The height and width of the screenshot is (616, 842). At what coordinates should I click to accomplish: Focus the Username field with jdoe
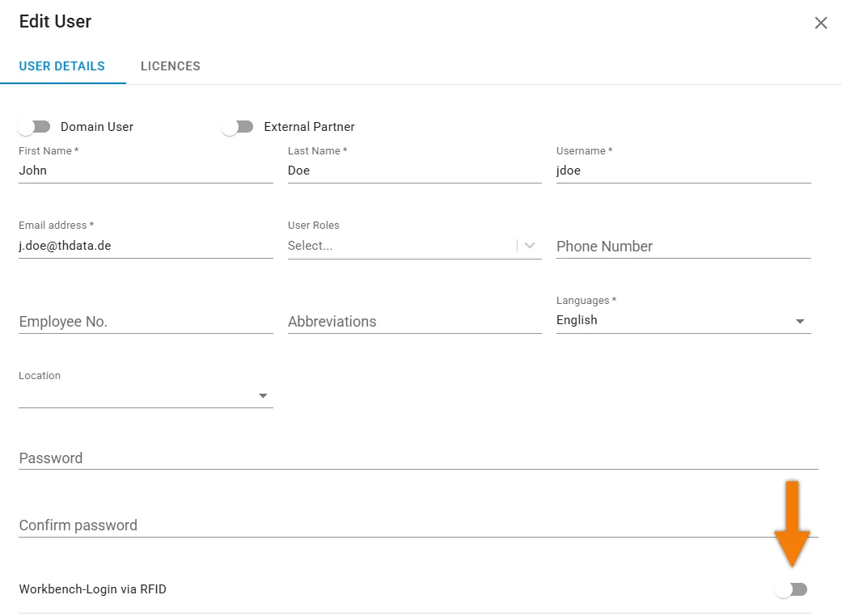coord(683,171)
